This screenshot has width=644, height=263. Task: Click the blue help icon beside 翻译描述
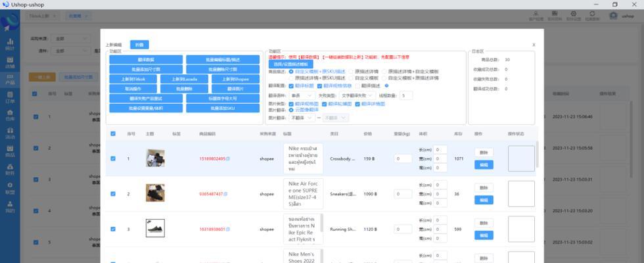pos(386,86)
